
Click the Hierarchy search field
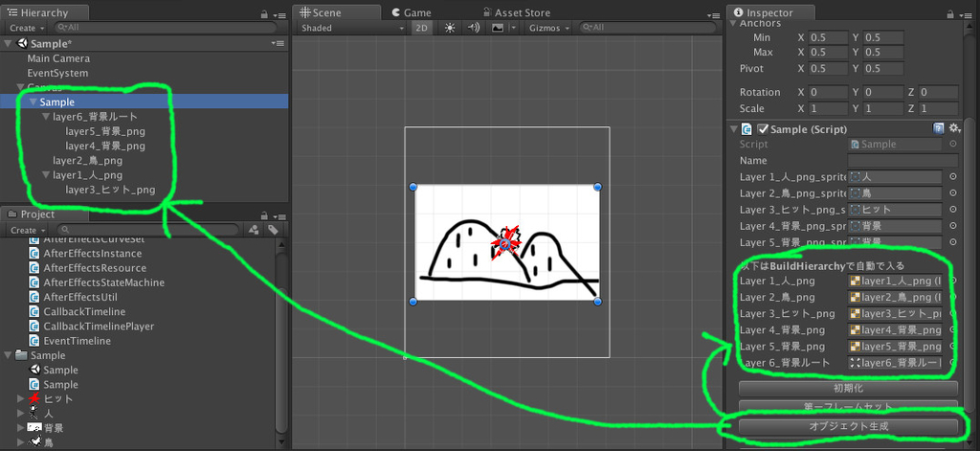[x=165, y=28]
